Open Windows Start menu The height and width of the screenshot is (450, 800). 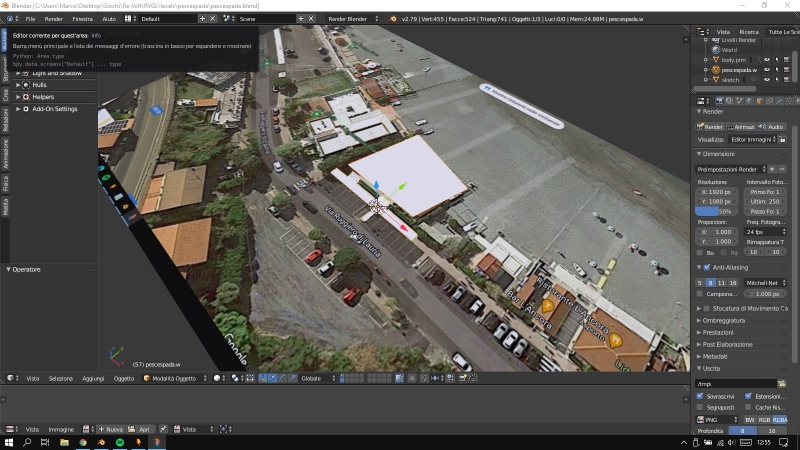pos(9,442)
